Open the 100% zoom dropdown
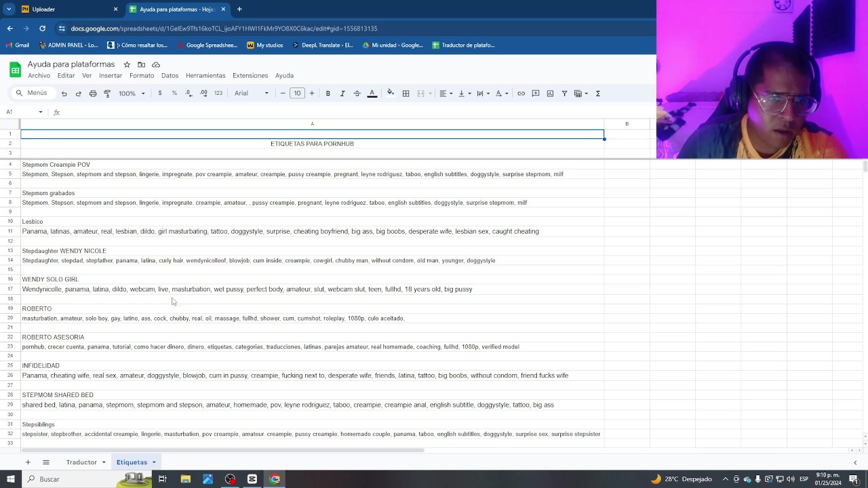The height and width of the screenshot is (488, 868). coord(132,94)
